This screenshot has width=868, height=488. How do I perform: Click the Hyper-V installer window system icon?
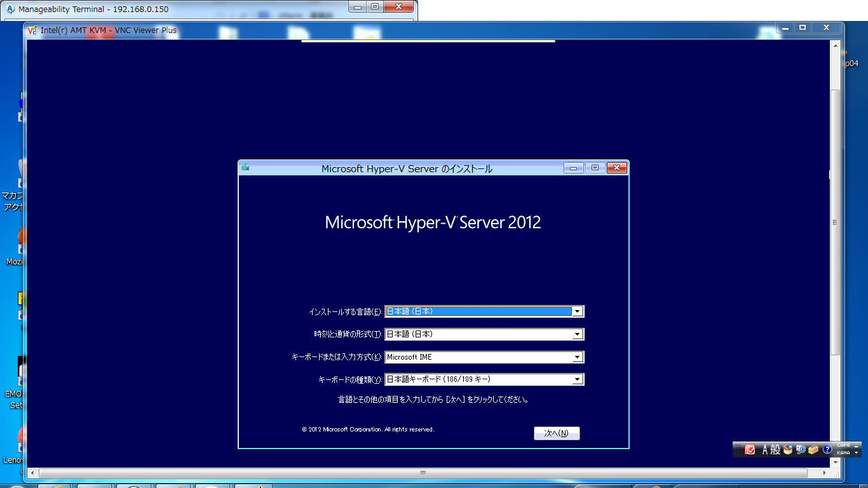245,168
